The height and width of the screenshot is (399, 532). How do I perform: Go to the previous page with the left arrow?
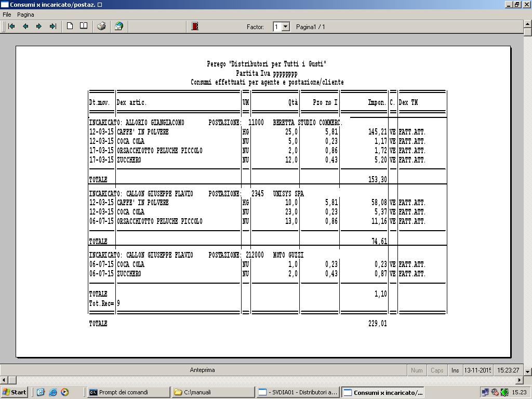click(x=25, y=26)
